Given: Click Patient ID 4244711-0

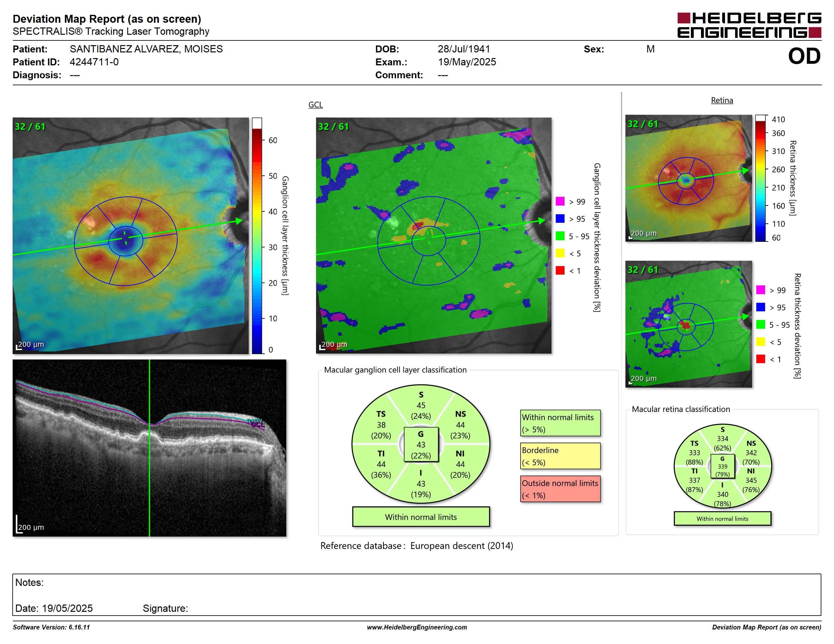Looking at the screenshot, I should [94, 62].
